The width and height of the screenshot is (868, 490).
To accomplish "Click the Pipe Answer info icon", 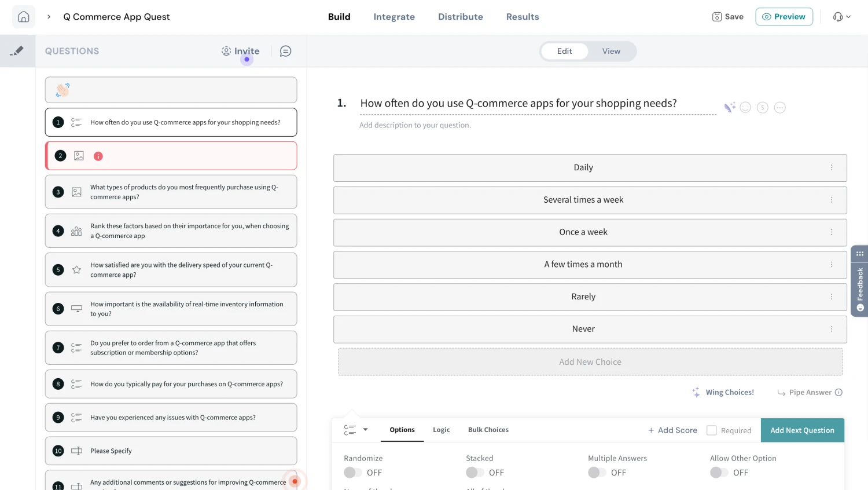I will (838, 392).
